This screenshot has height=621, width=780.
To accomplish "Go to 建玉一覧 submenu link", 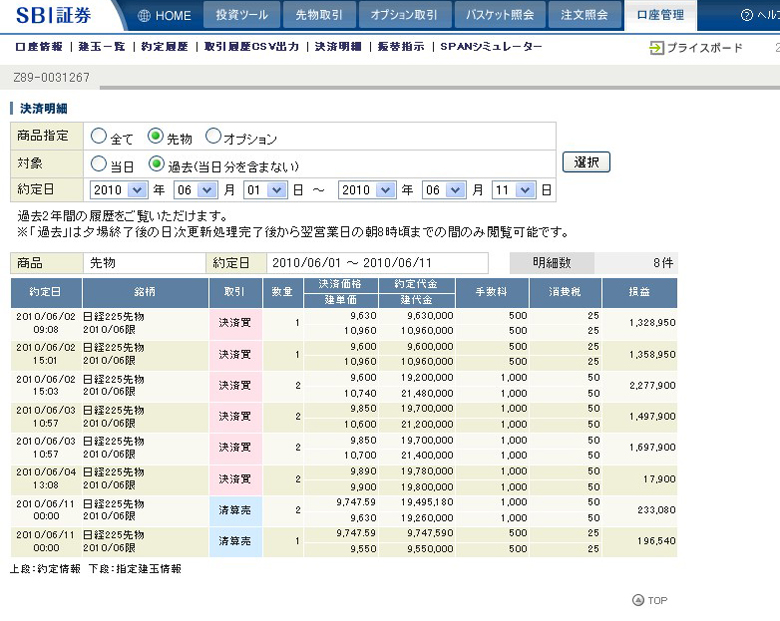I will [101, 47].
